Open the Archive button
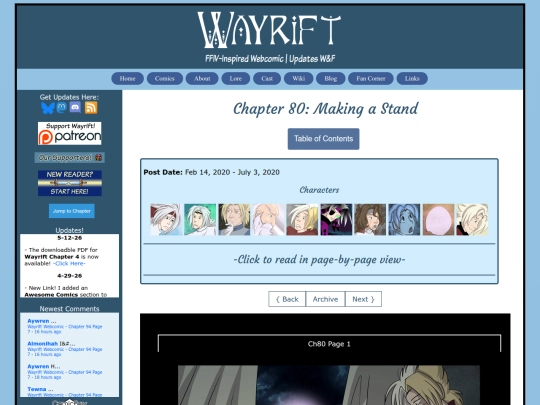This screenshot has height=405, width=540. (325, 299)
